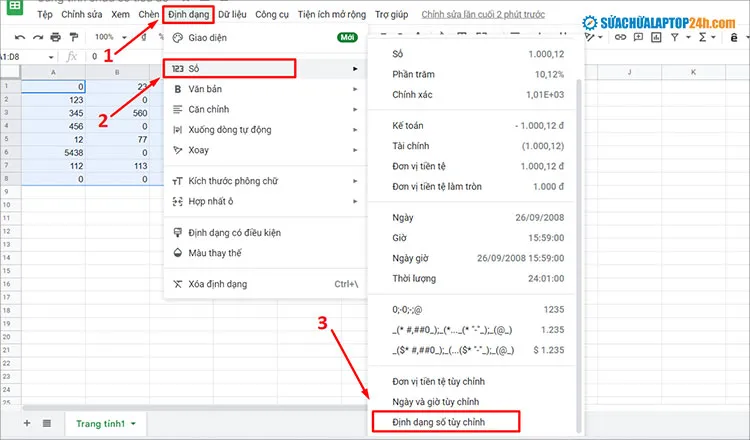Click the merge icon beside Hợp nhất ô
Image resolution: width=750 pixels, height=440 pixels.
tap(177, 201)
